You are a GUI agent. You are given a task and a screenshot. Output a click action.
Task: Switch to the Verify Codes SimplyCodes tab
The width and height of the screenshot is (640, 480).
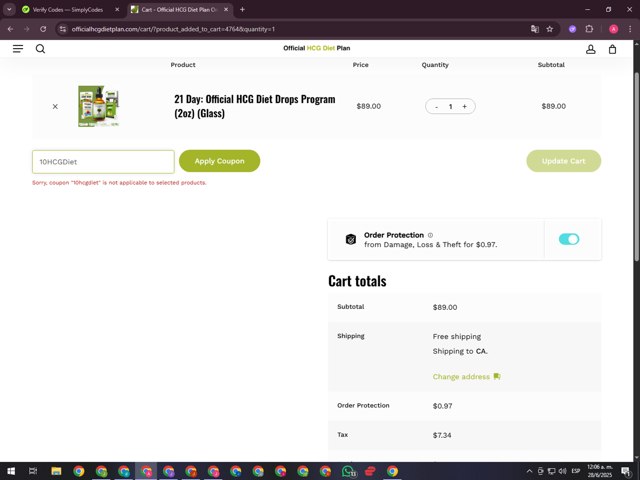pyautogui.click(x=67, y=9)
